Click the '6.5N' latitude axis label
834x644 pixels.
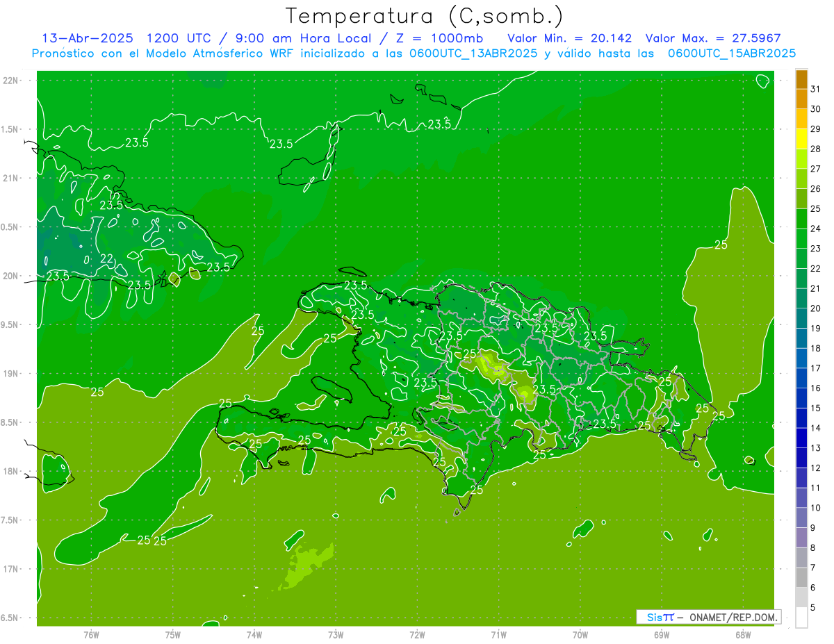[10, 618]
